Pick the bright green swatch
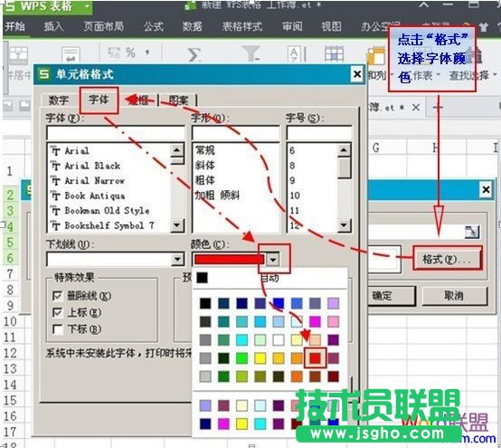The image size is (501, 448). coord(241,358)
